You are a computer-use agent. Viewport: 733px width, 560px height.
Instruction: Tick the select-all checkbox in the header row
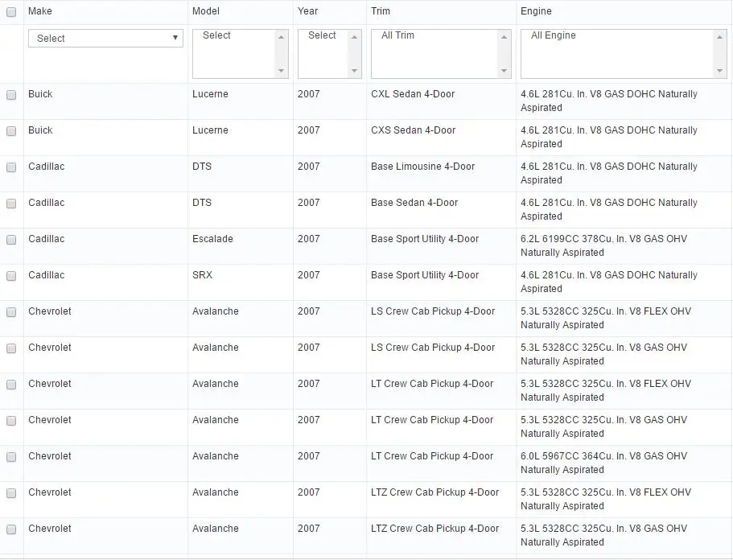pyautogui.click(x=11, y=12)
